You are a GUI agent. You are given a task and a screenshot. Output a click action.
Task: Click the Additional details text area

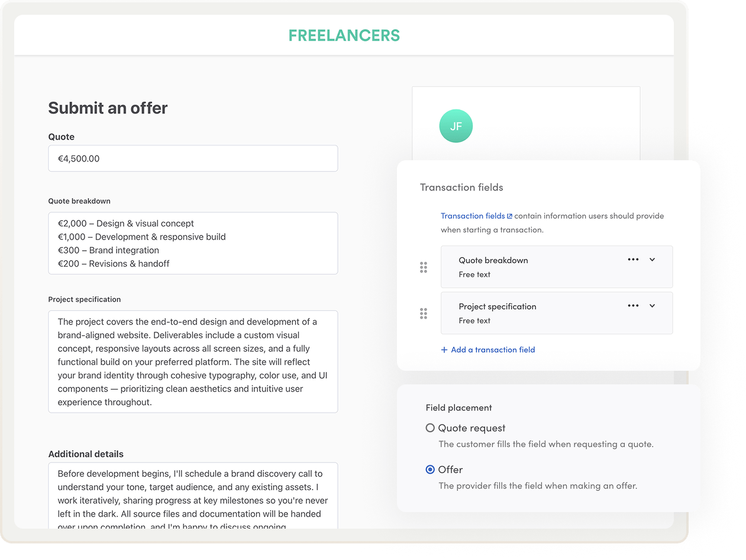coord(193,496)
